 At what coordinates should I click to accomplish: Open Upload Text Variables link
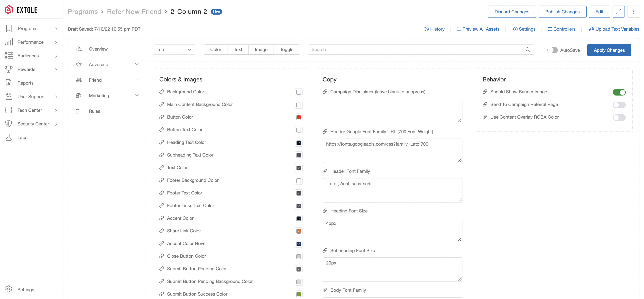pyautogui.click(x=614, y=29)
